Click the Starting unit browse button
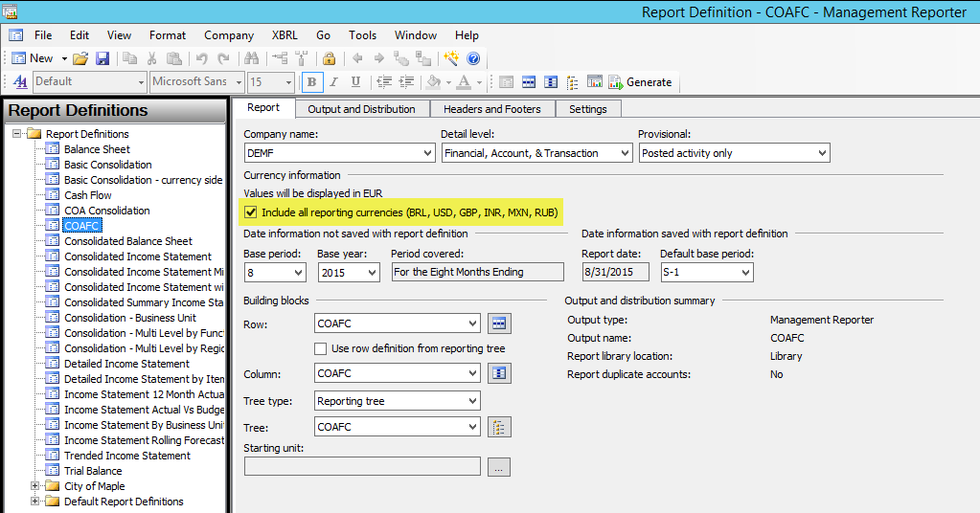Viewport: 980px width, 513px height. point(498,468)
